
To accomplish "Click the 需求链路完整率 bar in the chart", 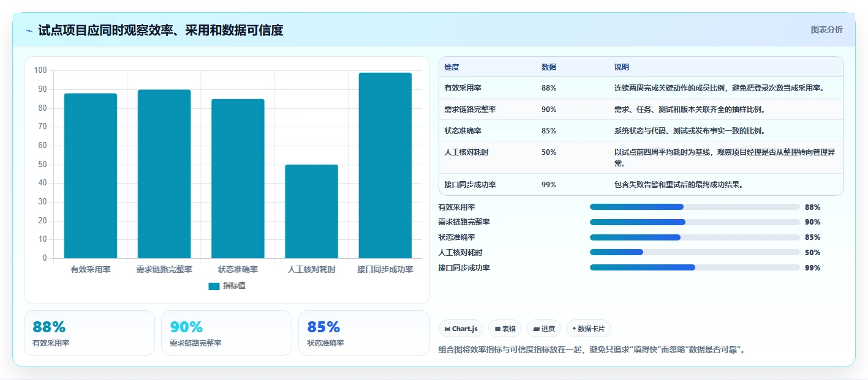I will [x=164, y=174].
